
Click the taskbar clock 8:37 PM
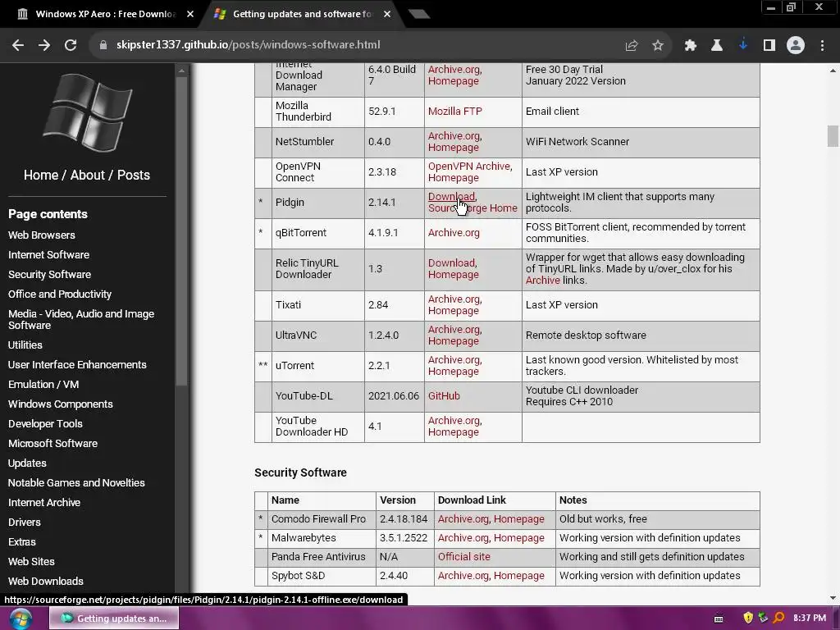pos(810,619)
